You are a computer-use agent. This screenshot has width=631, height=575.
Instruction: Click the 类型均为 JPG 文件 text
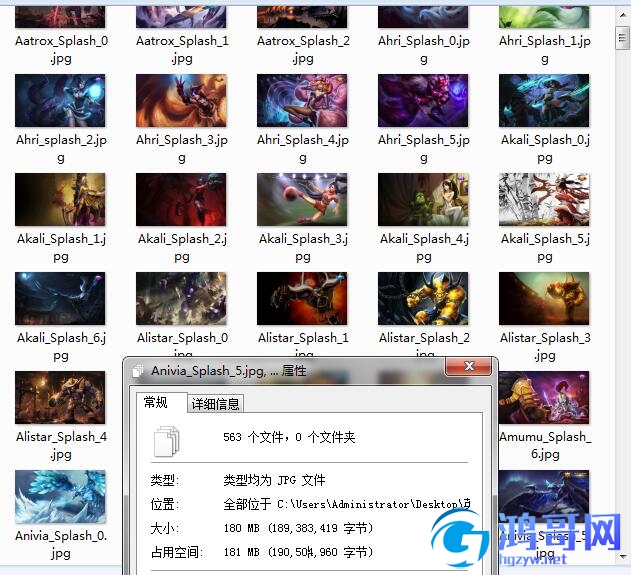274,480
